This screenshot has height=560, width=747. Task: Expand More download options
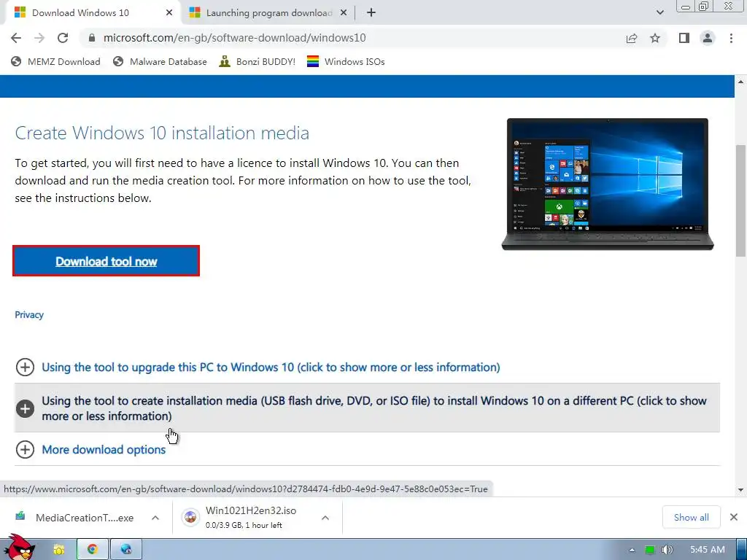point(90,449)
